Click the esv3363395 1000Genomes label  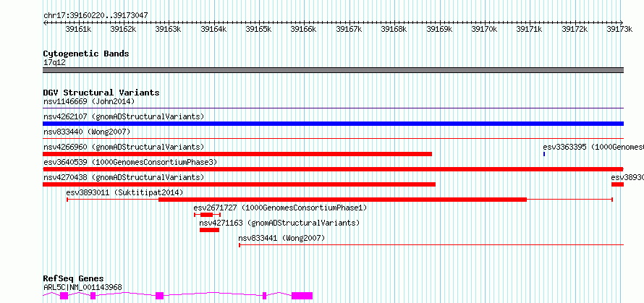(x=593, y=147)
